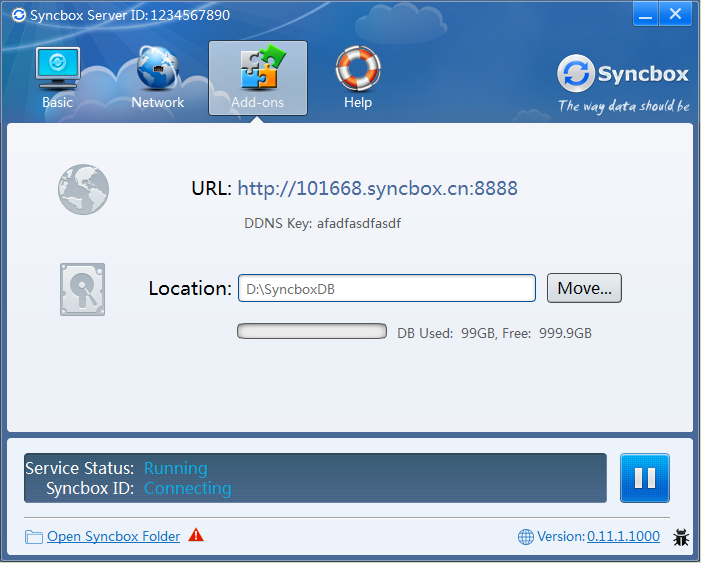Open the Help tab

[x=358, y=78]
